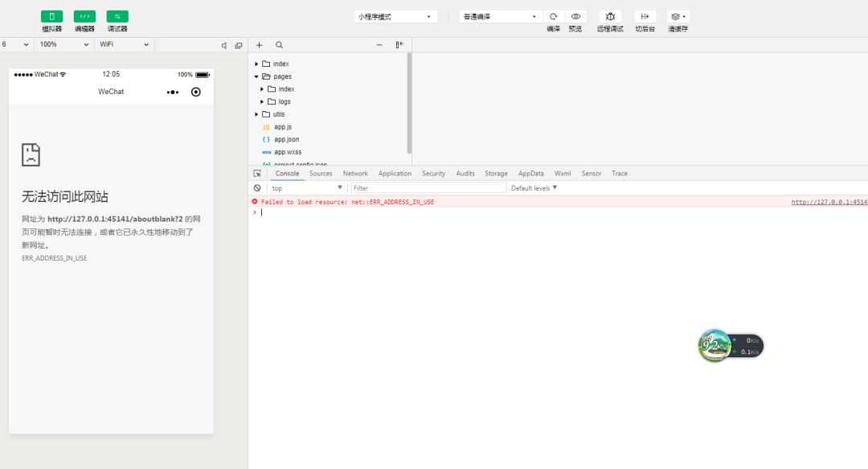Screen dimensions: 868x469
Task: Click the Failed to load resource error message
Action: (348, 202)
